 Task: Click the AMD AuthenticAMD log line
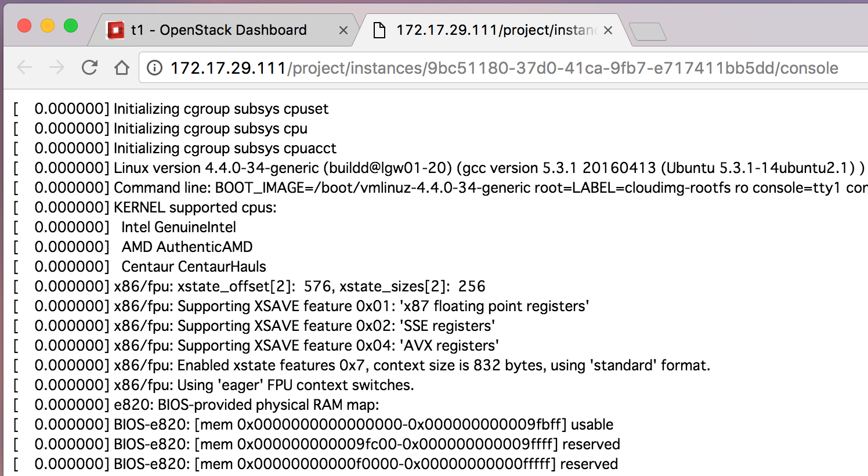click(x=187, y=247)
